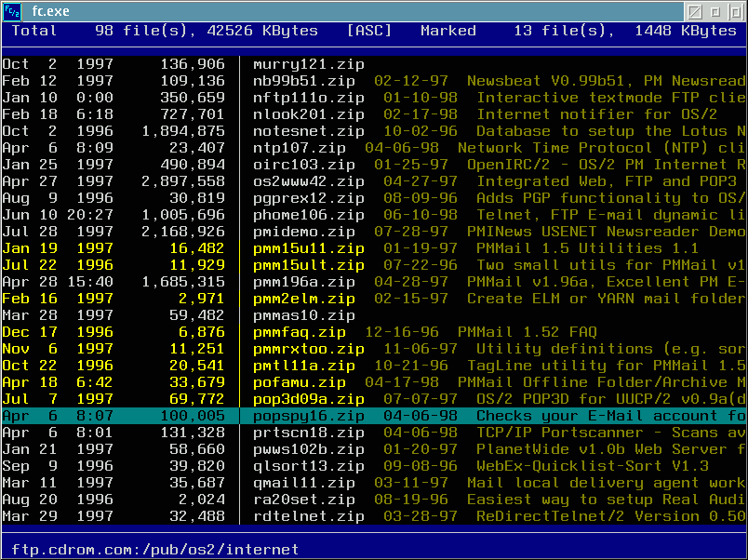Click pgprex12.zip file name
Image resolution: width=748 pixels, height=560 pixels.
pyautogui.click(x=309, y=198)
